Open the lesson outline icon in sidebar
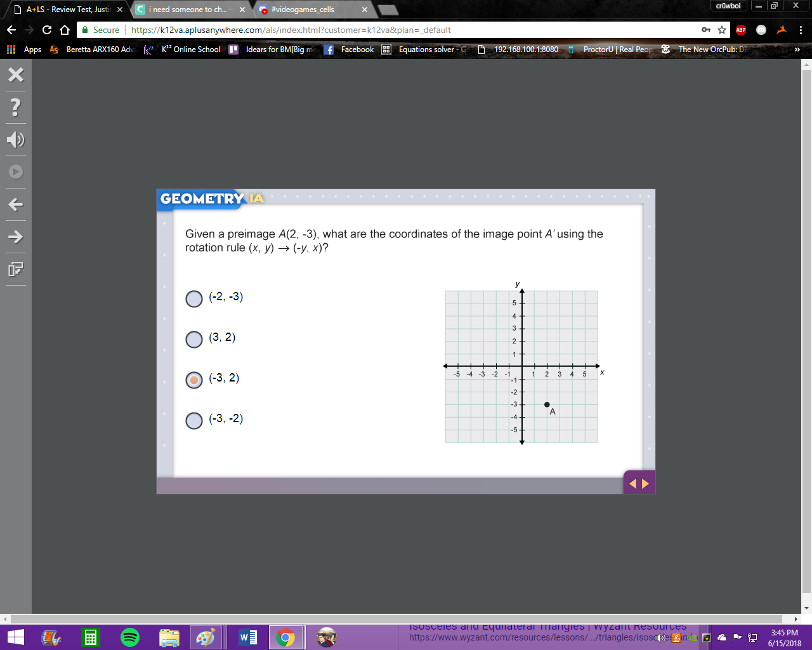 (16, 269)
